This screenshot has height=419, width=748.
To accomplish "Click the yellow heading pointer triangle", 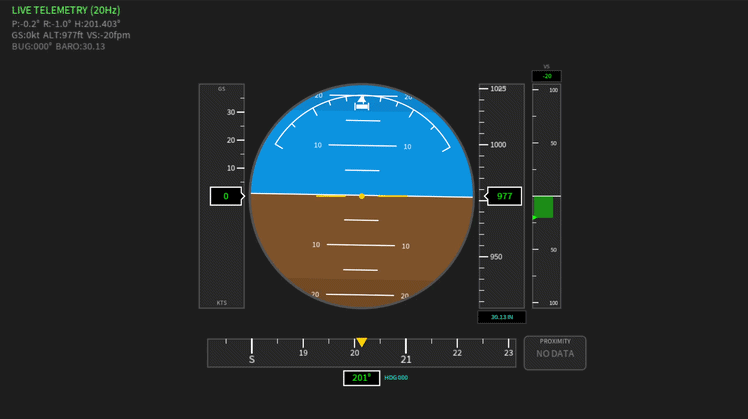I will [x=362, y=342].
